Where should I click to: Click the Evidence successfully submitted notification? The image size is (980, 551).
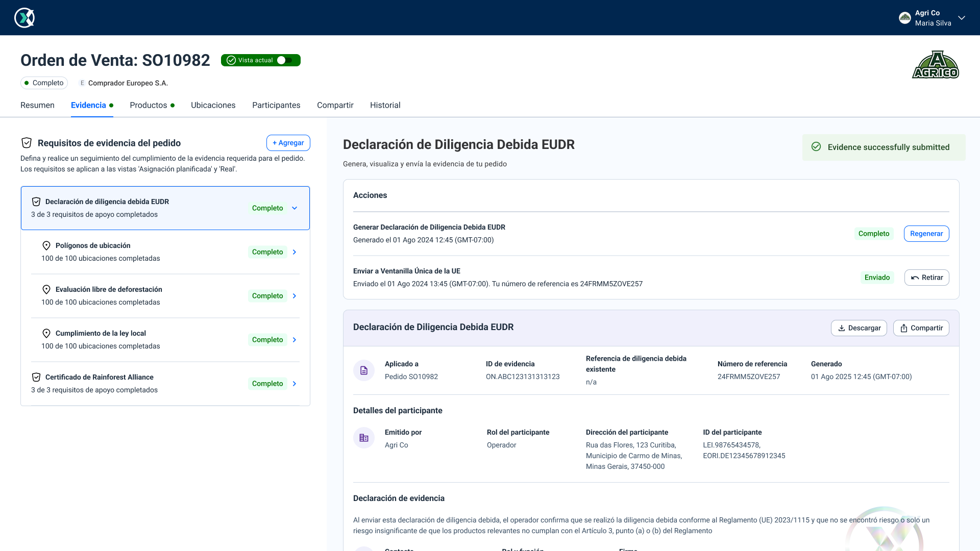coord(884,147)
